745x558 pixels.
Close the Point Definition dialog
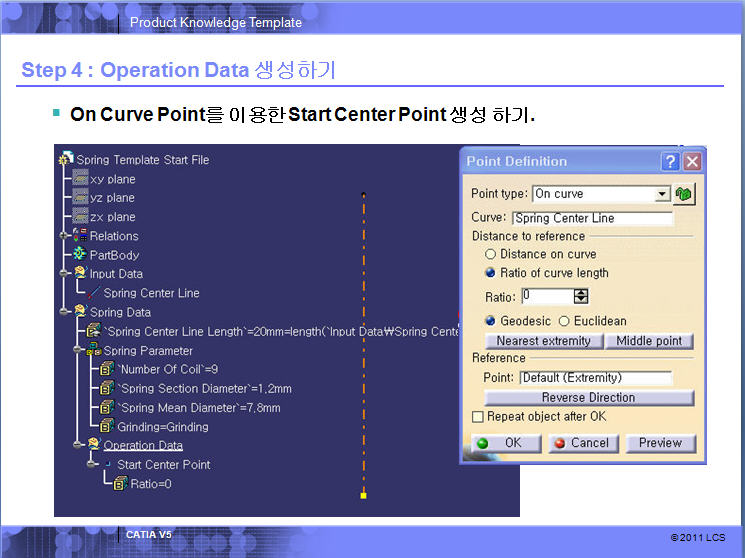tap(692, 162)
